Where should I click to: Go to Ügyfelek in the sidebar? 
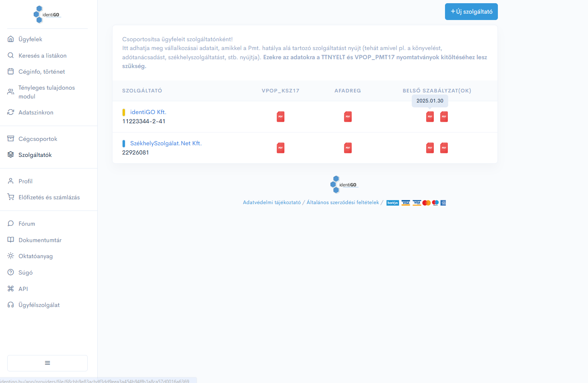click(x=30, y=39)
